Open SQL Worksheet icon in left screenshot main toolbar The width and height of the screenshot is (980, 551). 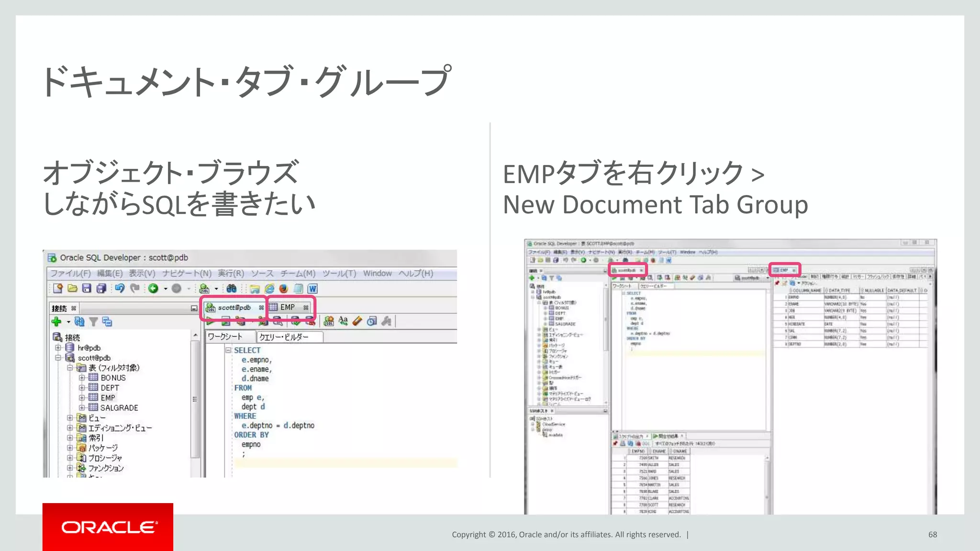coord(204,288)
